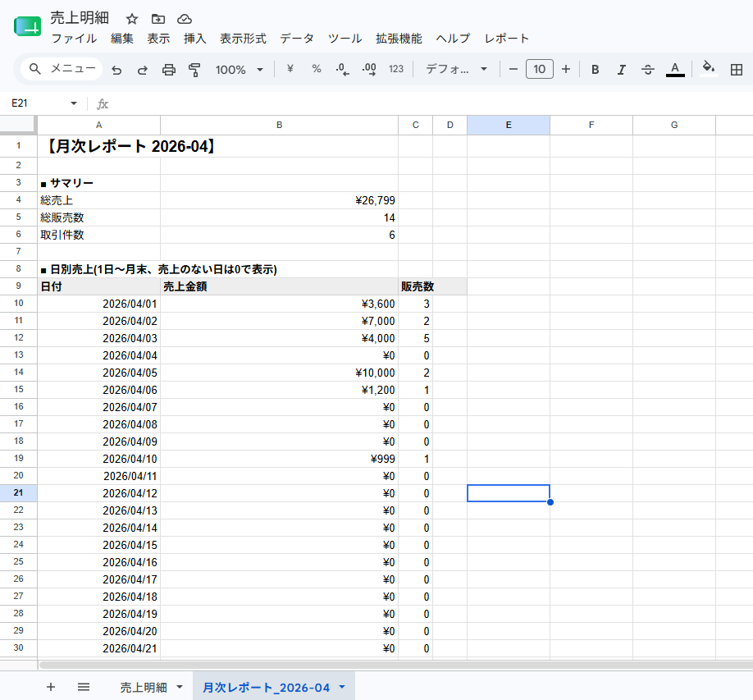Select cell with ¥26,799 total sales
This screenshot has height=700, width=753.
point(279,200)
